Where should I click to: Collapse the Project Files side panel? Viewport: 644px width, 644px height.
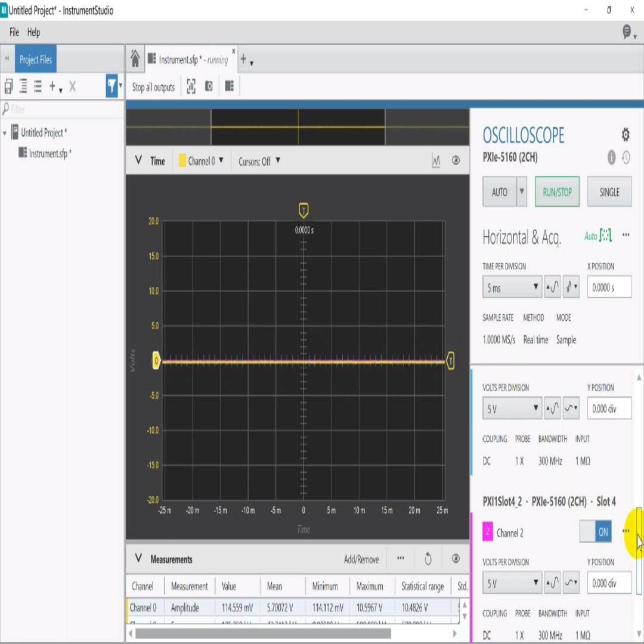pos(7,58)
